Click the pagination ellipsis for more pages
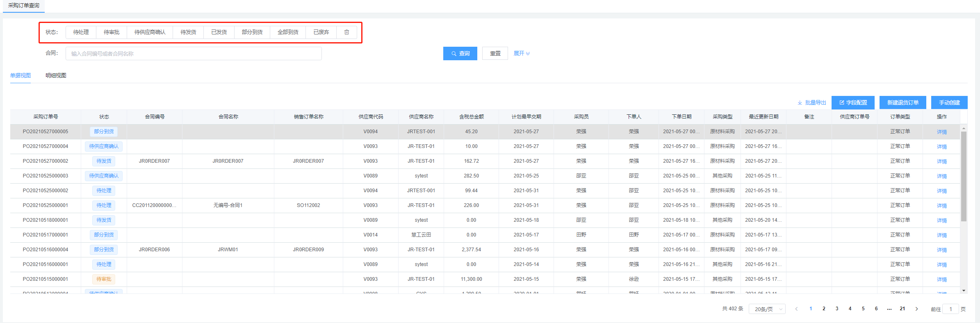This screenshot has width=980, height=323. [889, 309]
